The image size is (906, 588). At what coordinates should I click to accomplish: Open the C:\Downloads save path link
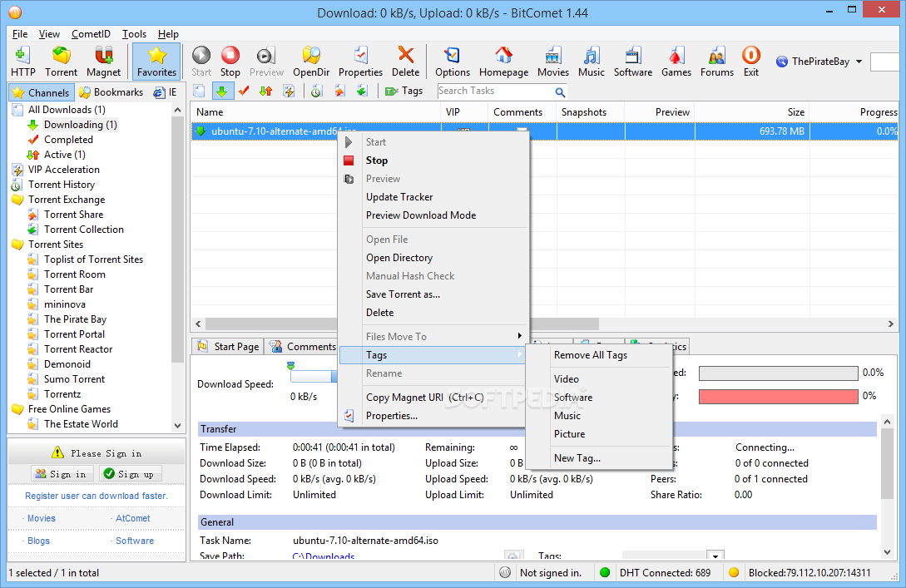point(324,556)
